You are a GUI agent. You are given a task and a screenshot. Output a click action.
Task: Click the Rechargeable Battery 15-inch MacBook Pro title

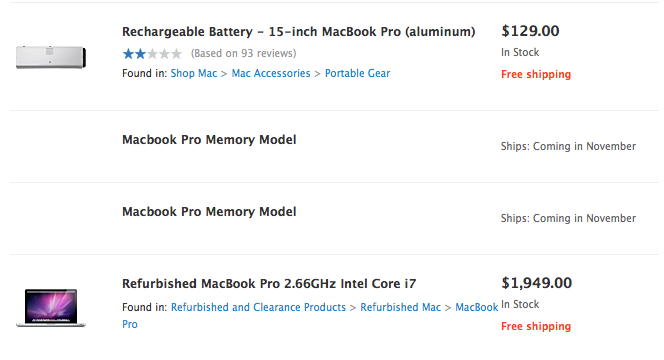point(299,32)
